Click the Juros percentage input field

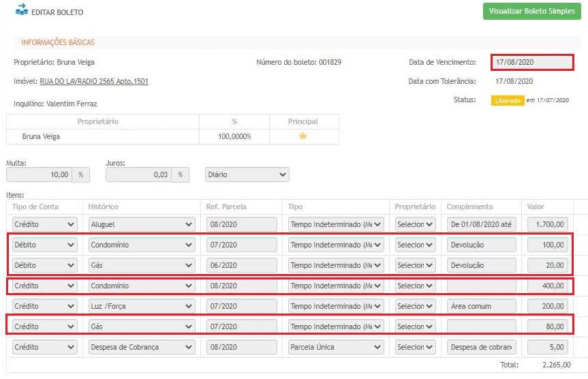point(139,175)
